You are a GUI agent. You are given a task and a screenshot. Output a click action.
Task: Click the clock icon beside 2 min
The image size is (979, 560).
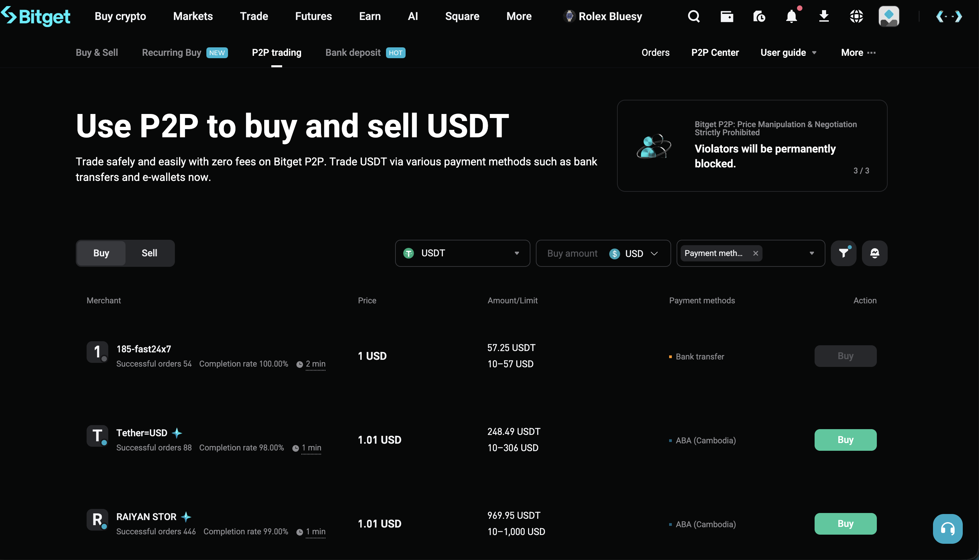[300, 364]
